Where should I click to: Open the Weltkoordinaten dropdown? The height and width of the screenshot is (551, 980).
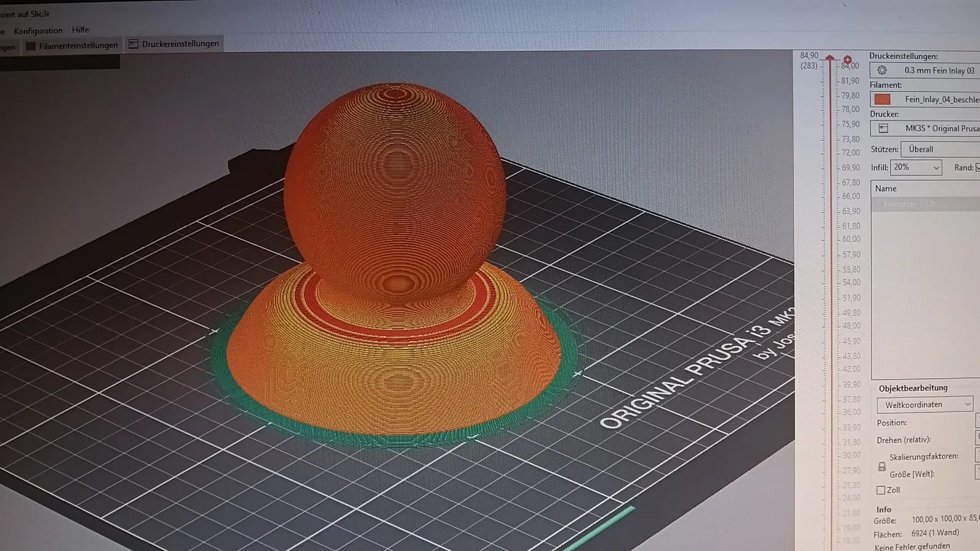(925, 405)
